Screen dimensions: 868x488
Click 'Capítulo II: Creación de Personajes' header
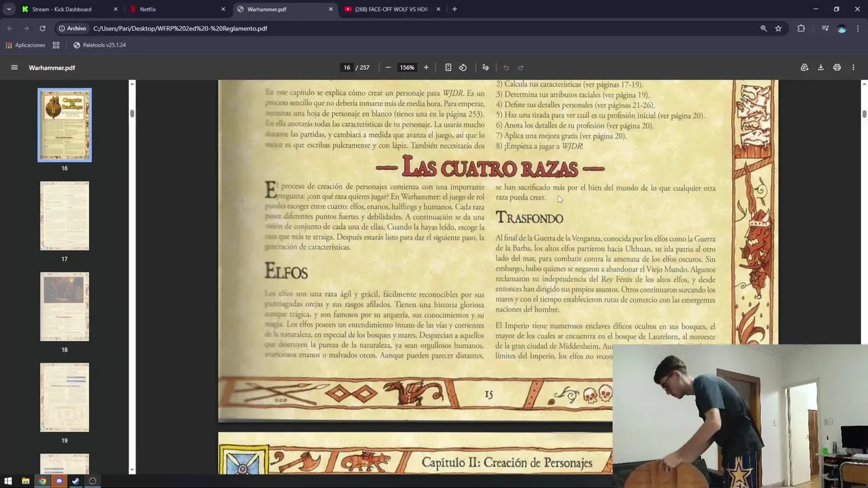[507, 463]
